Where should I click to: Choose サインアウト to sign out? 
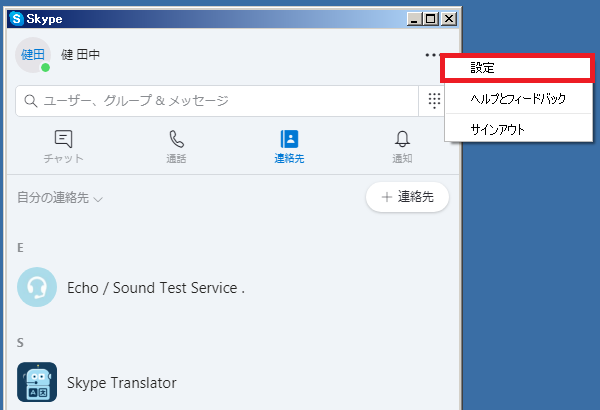[x=518, y=129]
